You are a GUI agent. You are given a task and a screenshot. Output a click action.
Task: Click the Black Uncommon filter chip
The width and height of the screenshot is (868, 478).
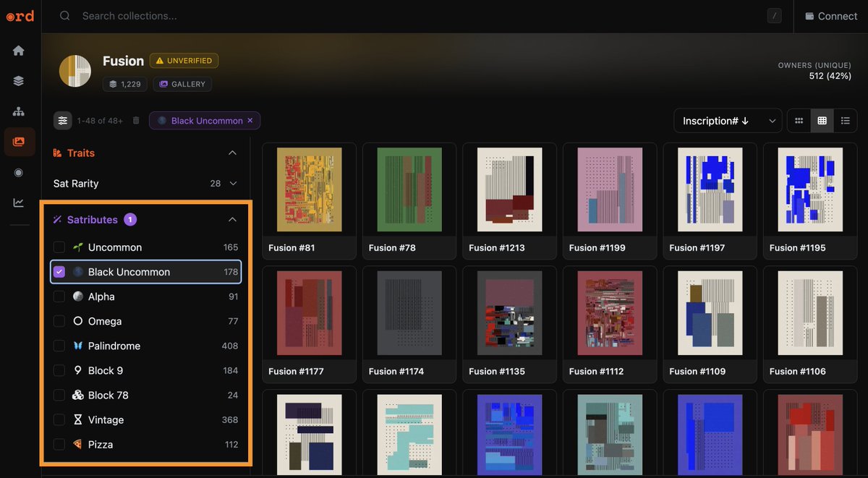[x=205, y=121]
